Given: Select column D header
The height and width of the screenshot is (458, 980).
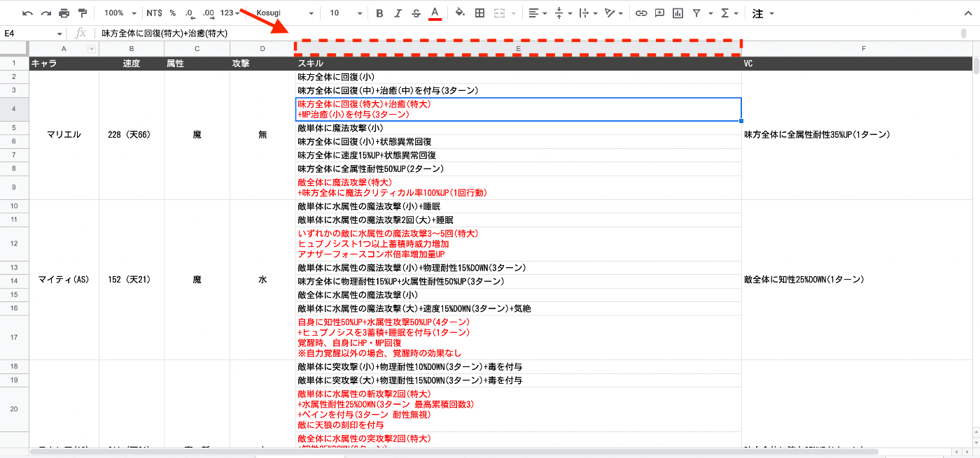Looking at the screenshot, I should [262, 48].
